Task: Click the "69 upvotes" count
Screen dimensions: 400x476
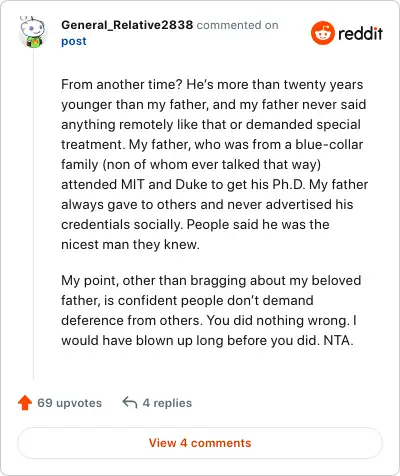Action: click(69, 403)
